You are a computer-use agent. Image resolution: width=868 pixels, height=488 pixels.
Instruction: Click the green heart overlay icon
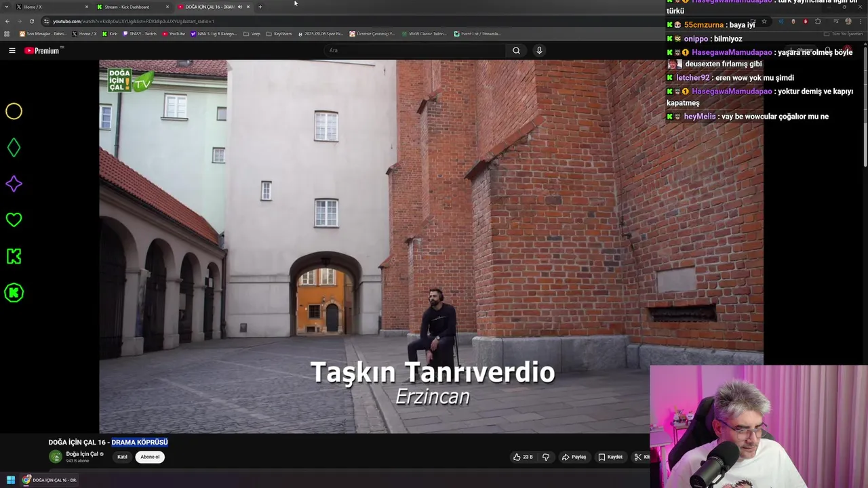(x=14, y=220)
